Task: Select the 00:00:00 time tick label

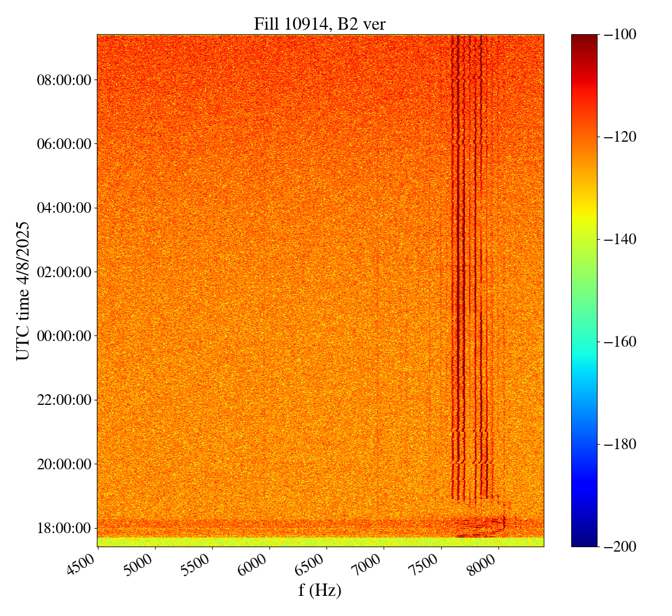Action: 64,336
